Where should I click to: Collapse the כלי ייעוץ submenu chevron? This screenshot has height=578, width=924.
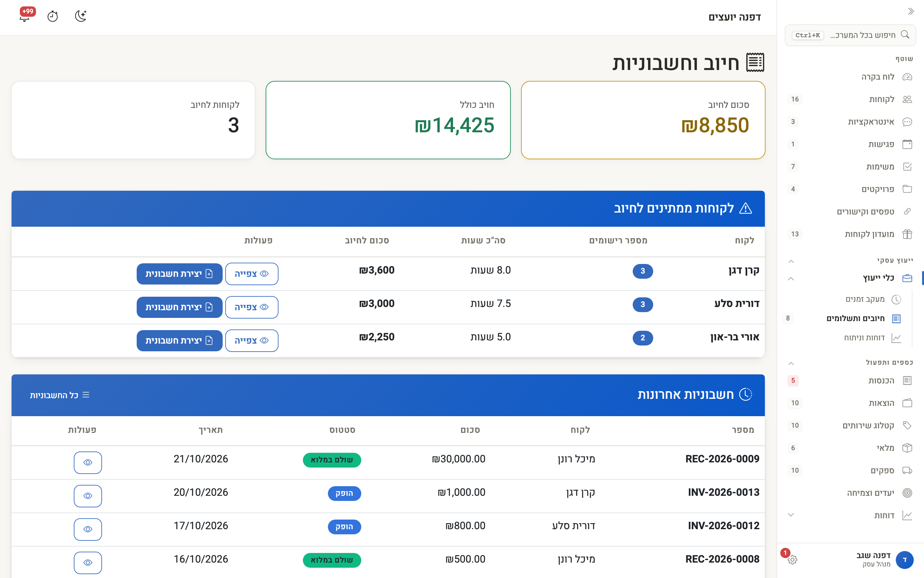point(791,279)
